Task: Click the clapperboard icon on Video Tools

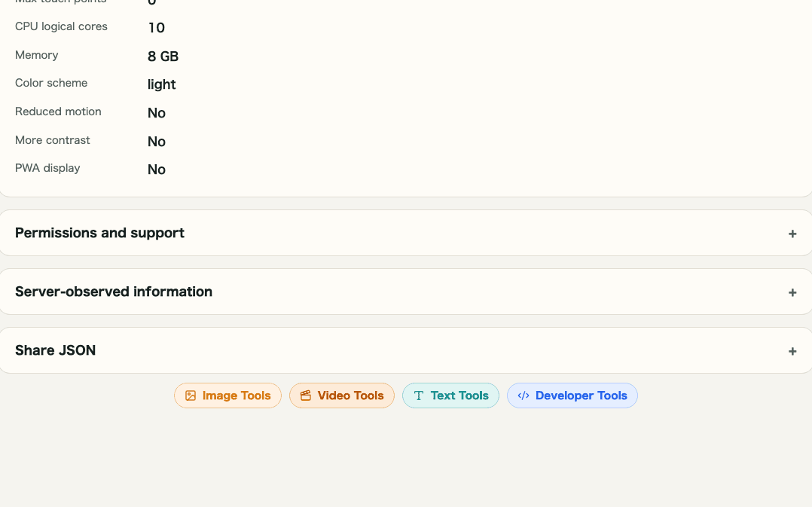Action: 305,395
